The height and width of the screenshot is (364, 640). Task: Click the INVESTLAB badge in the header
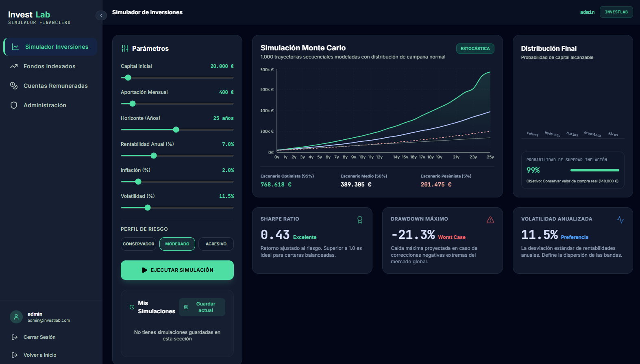tap(616, 12)
